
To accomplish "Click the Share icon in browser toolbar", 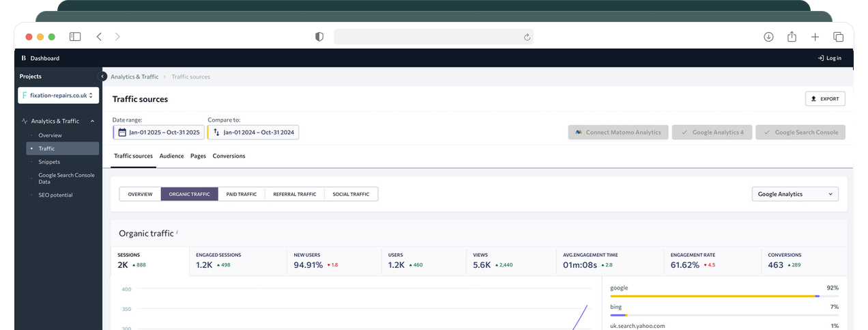I will coord(792,37).
